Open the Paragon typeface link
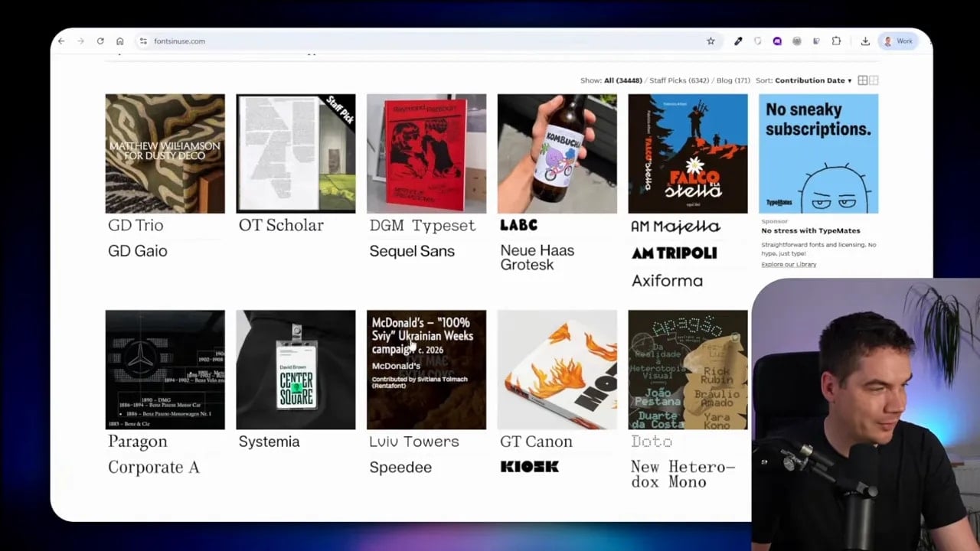The width and height of the screenshot is (980, 551). pyautogui.click(x=138, y=442)
